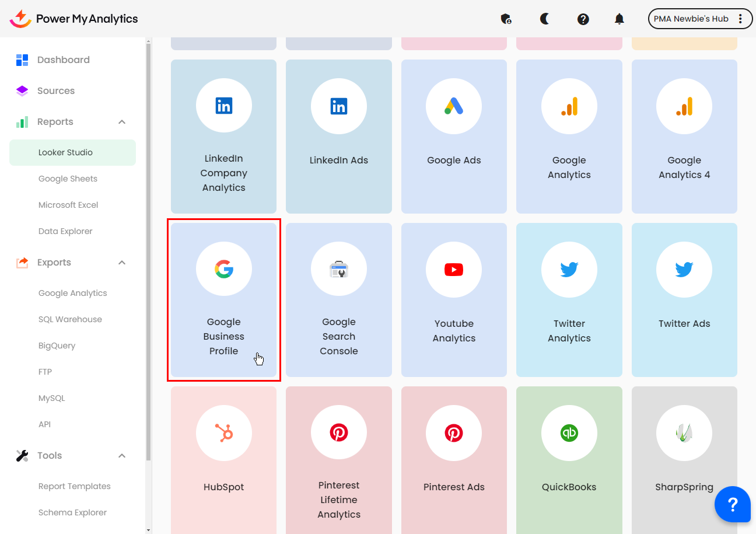This screenshot has width=756, height=534.
Task: Click the Google Business Profile icon
Action: [224, 270]
